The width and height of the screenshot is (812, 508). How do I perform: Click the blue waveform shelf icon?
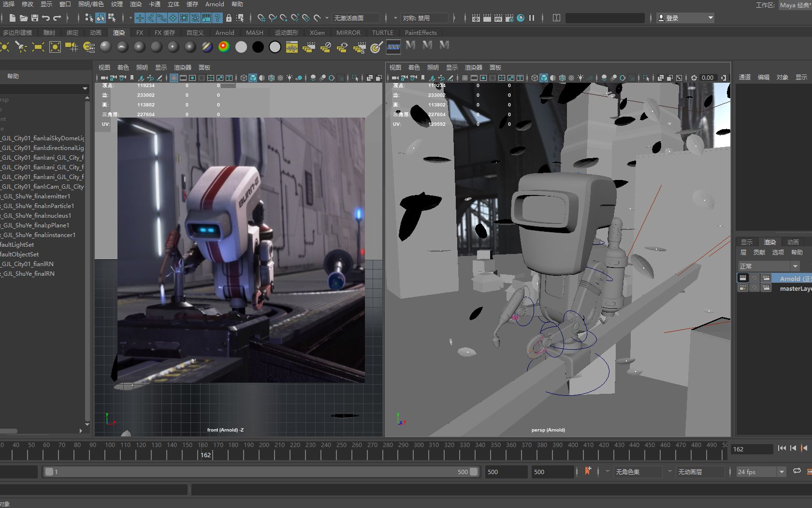point(393,46)
